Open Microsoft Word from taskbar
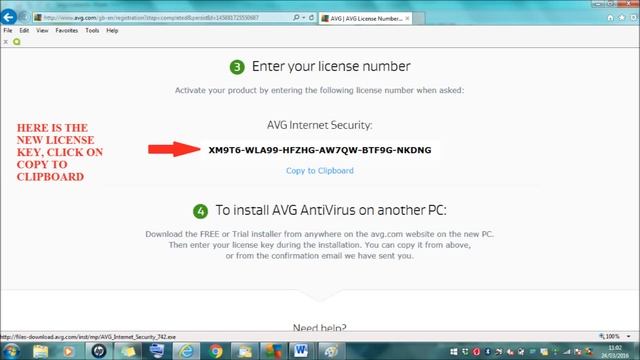640x360 pixels. click(301, 351)
